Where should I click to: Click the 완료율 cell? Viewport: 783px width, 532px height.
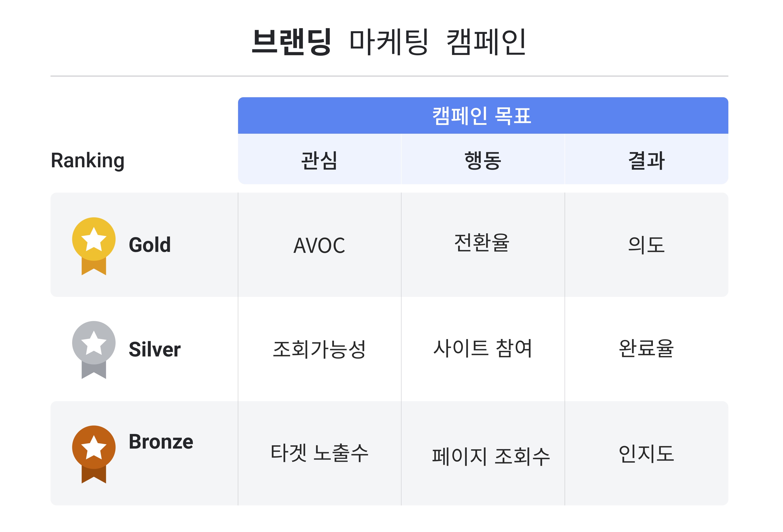[647, 349]
